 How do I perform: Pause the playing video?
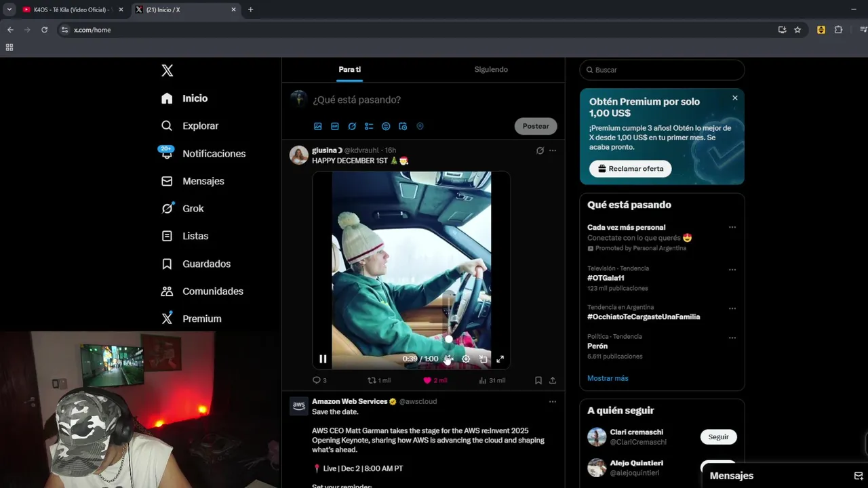(323, 359)
